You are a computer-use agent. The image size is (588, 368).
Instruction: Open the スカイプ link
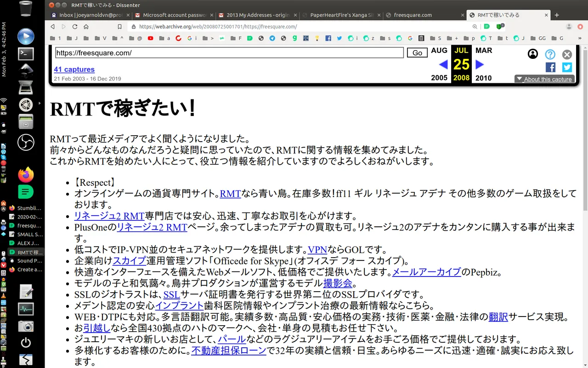[130, 261]
